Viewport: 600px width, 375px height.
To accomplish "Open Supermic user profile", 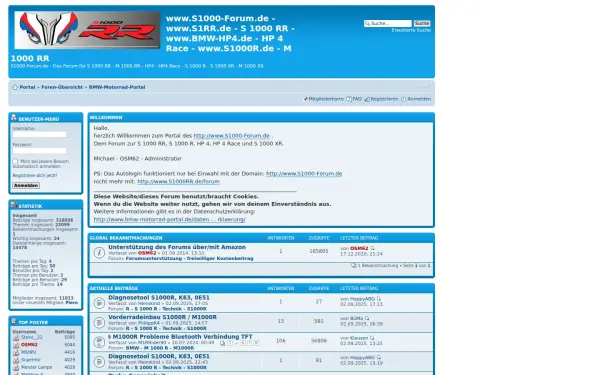I will point(31,360).
